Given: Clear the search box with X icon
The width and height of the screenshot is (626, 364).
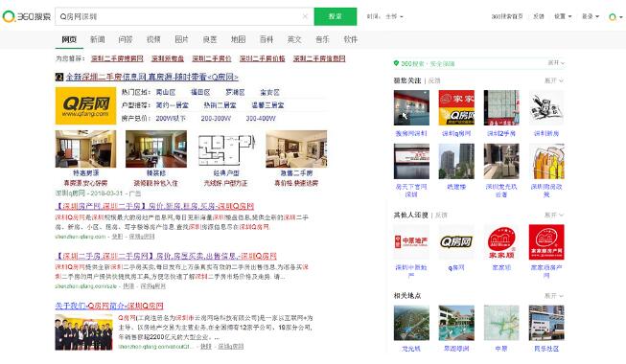Looking at the screenshot, I should click(x=305, y=16).
